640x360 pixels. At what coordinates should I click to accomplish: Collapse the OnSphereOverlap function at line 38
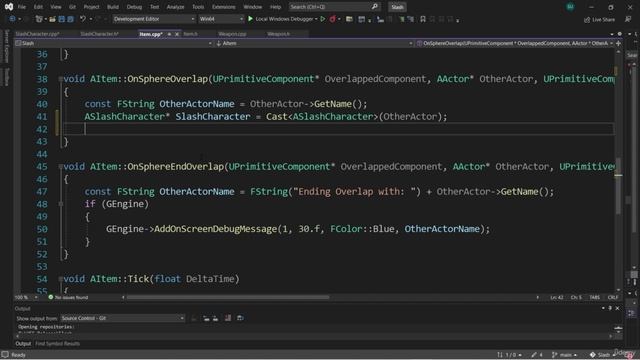tap(60, 79)
